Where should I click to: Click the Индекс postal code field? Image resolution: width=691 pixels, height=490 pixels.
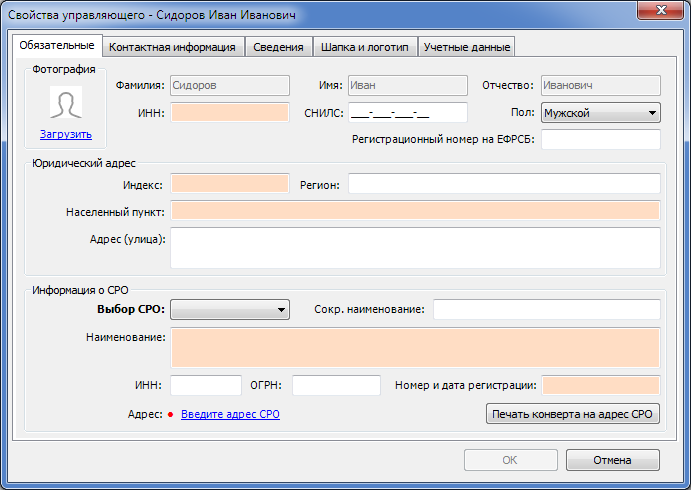(x=230, y=184)
